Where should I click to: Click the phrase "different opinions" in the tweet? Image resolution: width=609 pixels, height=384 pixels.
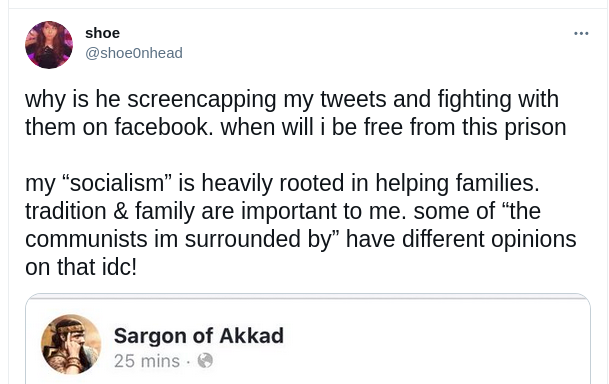tap(489, 239)
